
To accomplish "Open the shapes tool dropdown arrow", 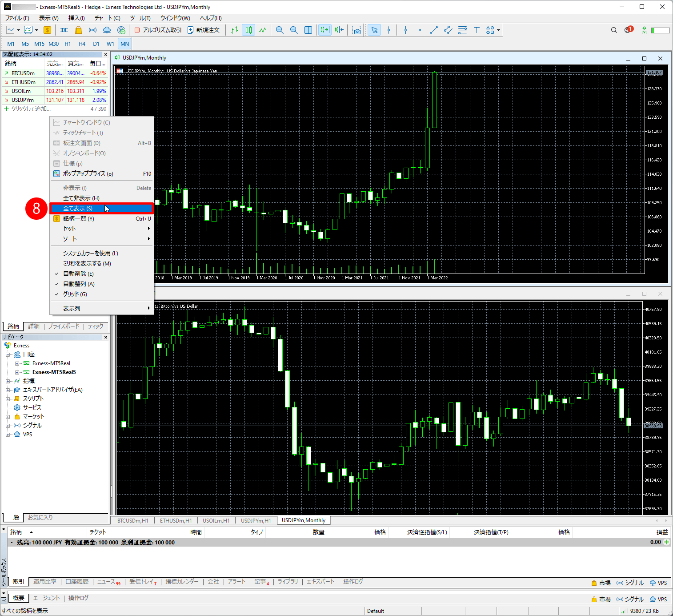I will (499, 30).
